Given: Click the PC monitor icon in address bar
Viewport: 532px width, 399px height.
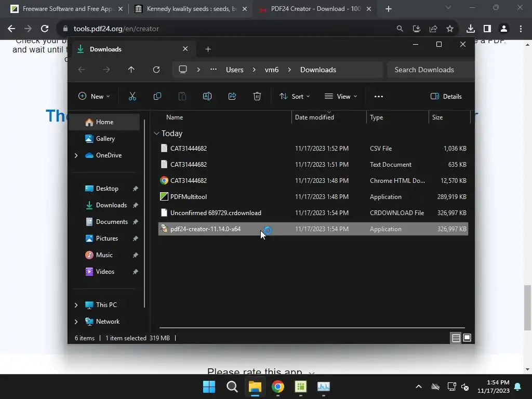Looking at the screenshot, I should [183, 70].
